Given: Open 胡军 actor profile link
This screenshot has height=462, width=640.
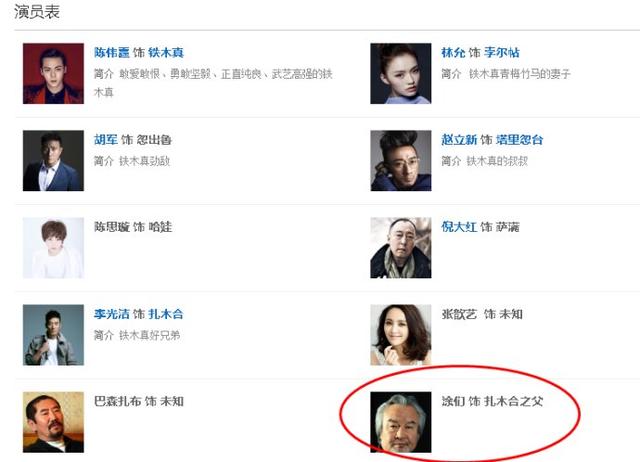Looking at the screenshot, I should click(x=106, y=140).
